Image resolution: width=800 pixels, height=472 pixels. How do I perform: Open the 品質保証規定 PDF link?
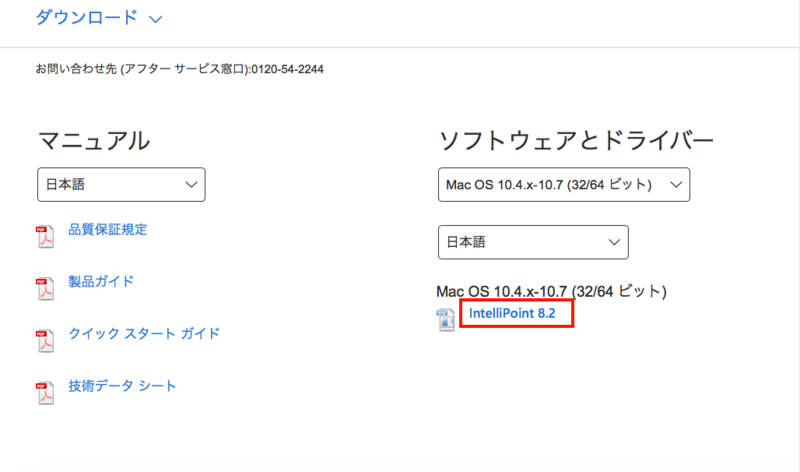click(x=108, y=230)
